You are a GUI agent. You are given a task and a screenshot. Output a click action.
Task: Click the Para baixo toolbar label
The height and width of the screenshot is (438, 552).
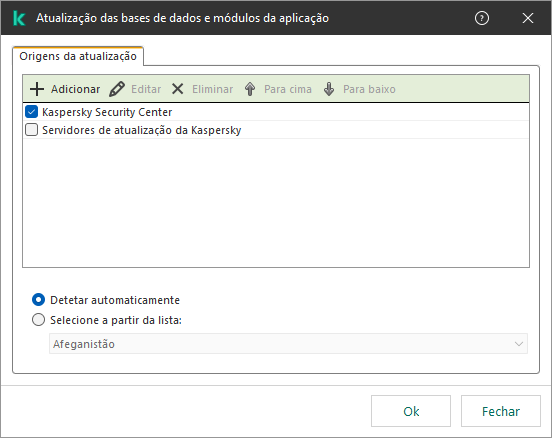coord(369,89)
